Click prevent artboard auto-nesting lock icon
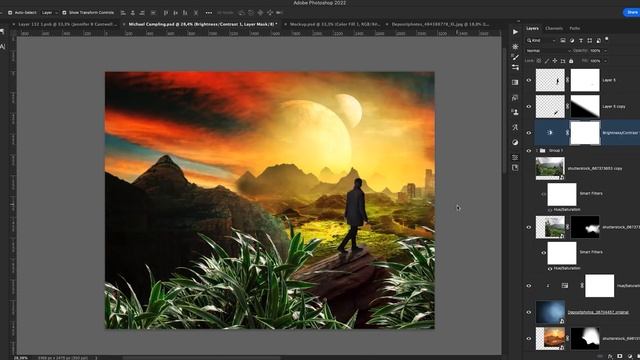Screen dimensions: 640x360 click(x=563, y=61)
